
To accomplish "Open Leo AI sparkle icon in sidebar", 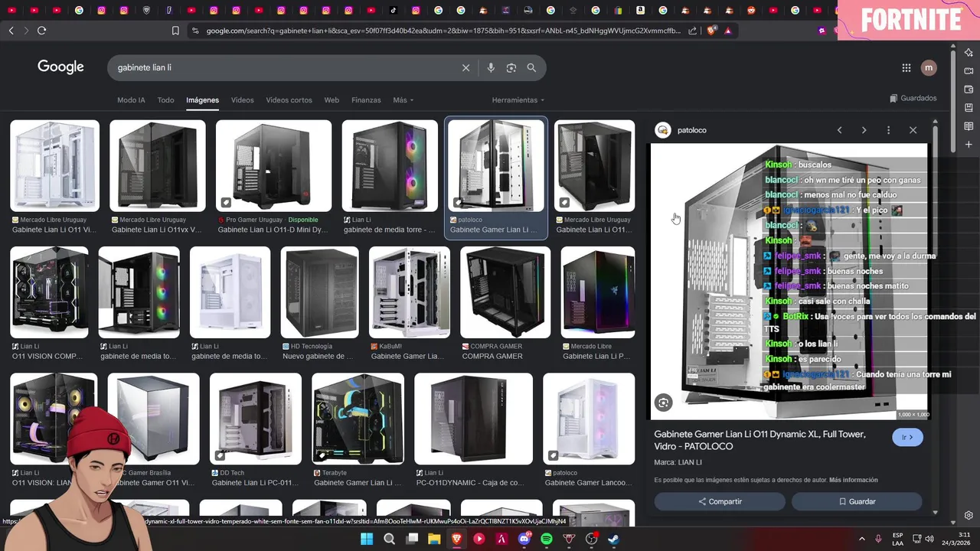I will pos(969,53).
